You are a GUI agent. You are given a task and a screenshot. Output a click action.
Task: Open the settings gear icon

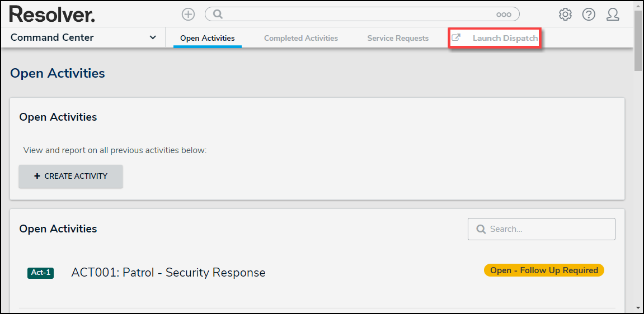point(565,15)
